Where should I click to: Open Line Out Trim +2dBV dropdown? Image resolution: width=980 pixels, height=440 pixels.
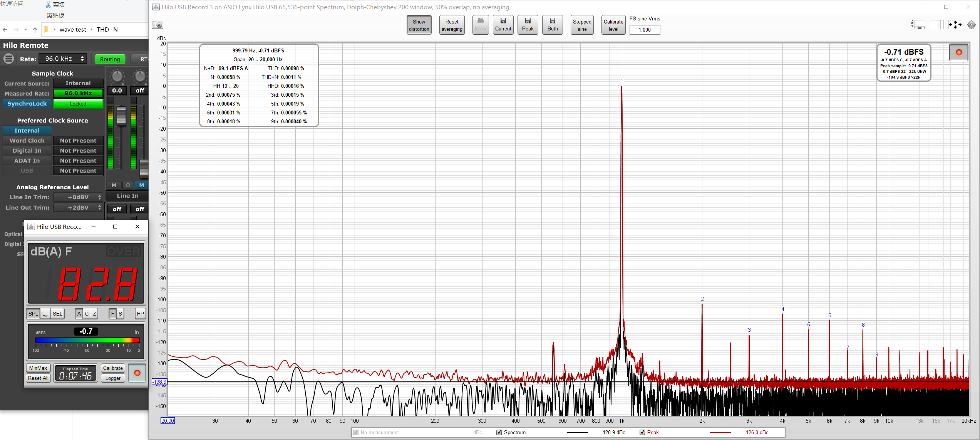coord(78,208)
